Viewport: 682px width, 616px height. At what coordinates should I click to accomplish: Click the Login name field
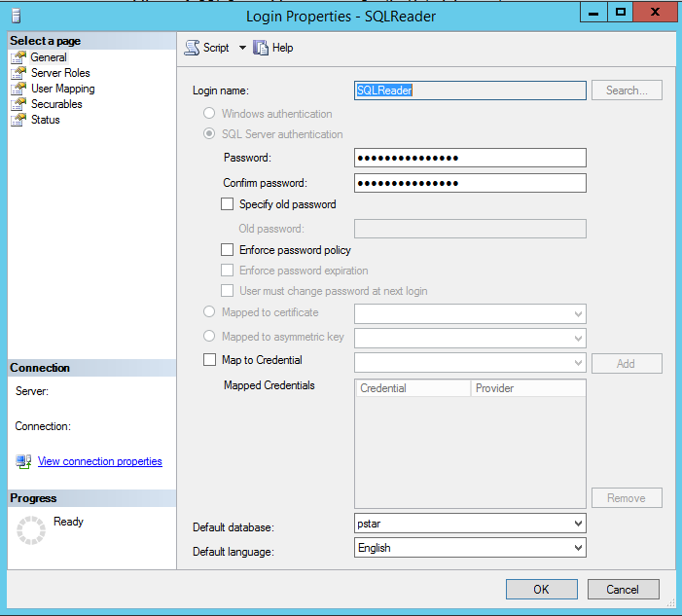pyautogui.click(x=470, y=91)
